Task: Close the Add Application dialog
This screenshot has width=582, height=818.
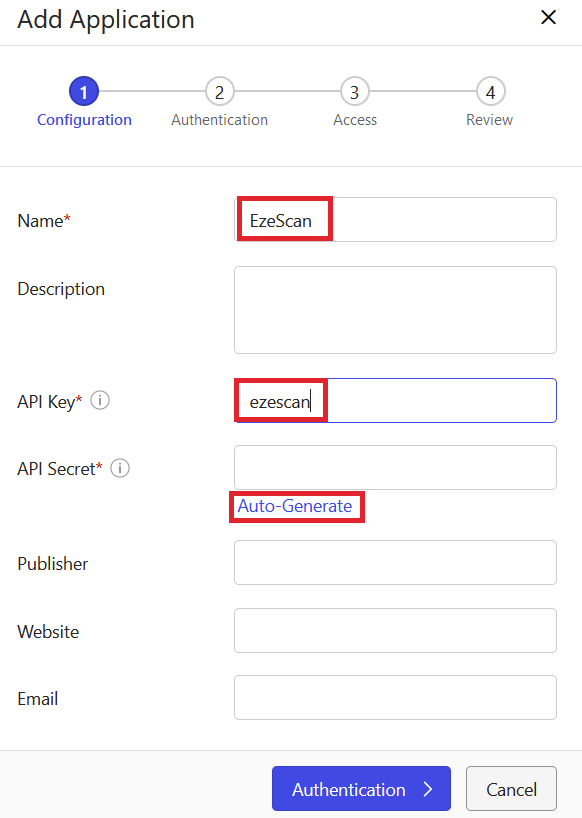Action: [548, 17]
